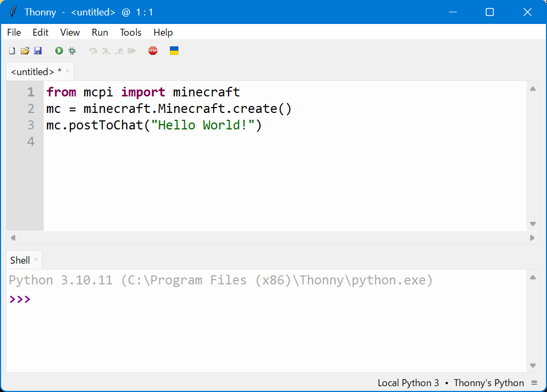This screenshot has width=547, height=392.
Task: Open a file with the folder icon
Action: (x=25, y=51)
